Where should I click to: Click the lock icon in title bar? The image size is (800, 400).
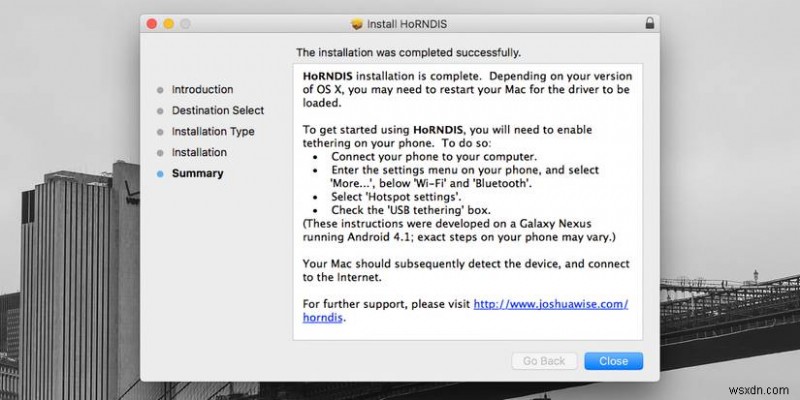[649, 23]
